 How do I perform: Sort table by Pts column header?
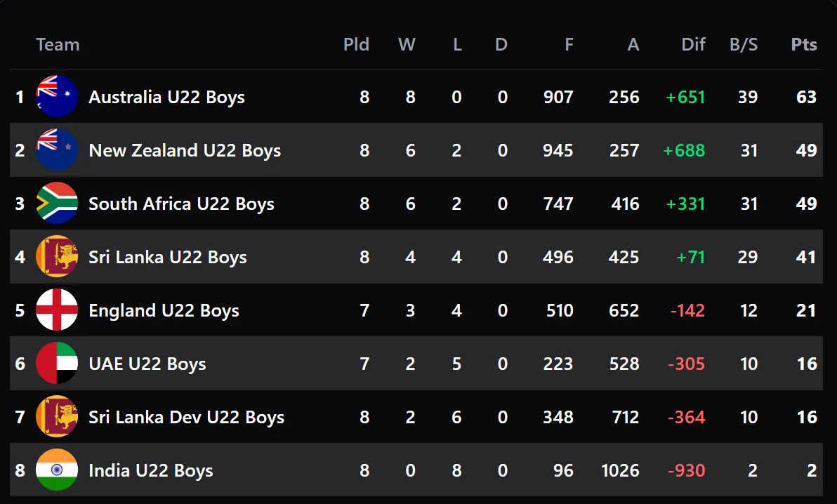804,44
